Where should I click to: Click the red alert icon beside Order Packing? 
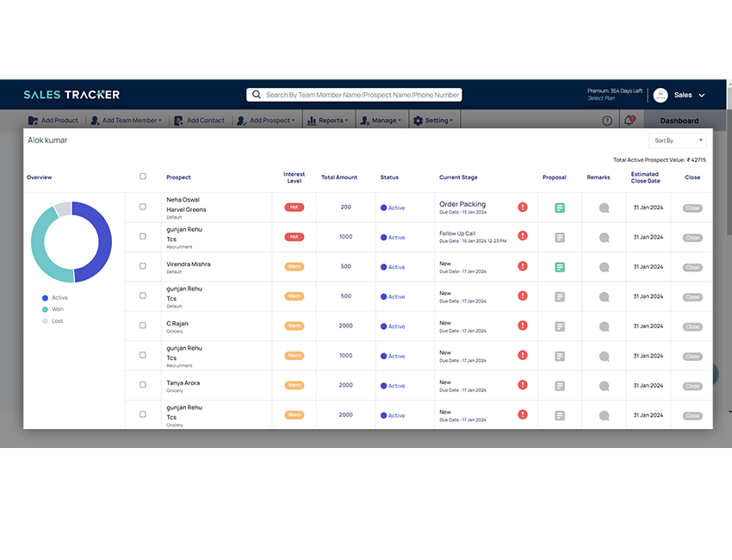523,207
